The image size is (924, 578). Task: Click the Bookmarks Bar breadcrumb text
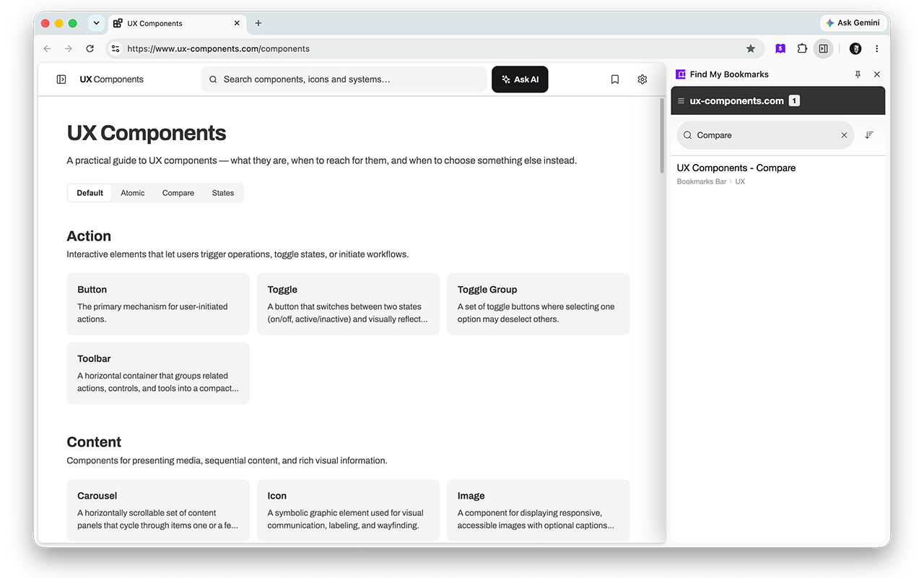coord(702,181)
